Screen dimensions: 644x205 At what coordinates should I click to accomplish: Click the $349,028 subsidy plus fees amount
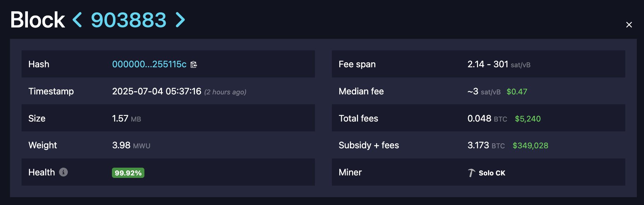(x=530, y=145)
